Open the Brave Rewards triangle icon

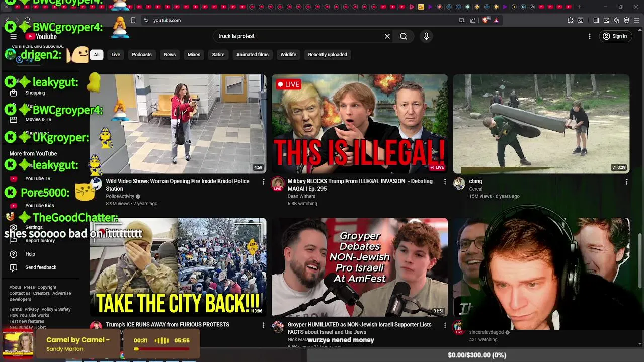tap(496, 20)
